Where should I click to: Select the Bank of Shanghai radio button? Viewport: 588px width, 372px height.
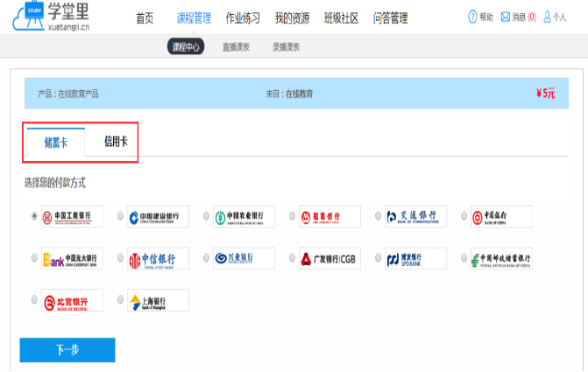(120, 299)
